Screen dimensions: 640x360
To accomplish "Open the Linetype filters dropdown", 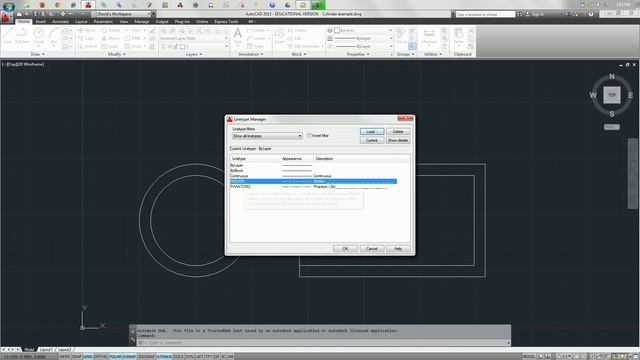I will click(x=267, y=136).
